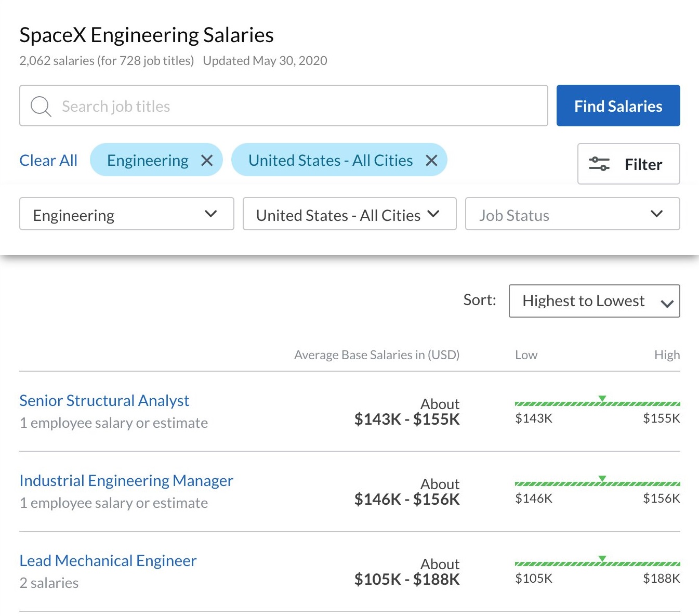
Task: Click the Lead Mechanical Engineer salary range bar
Action: pyautogui.click(x=598, y=563)
